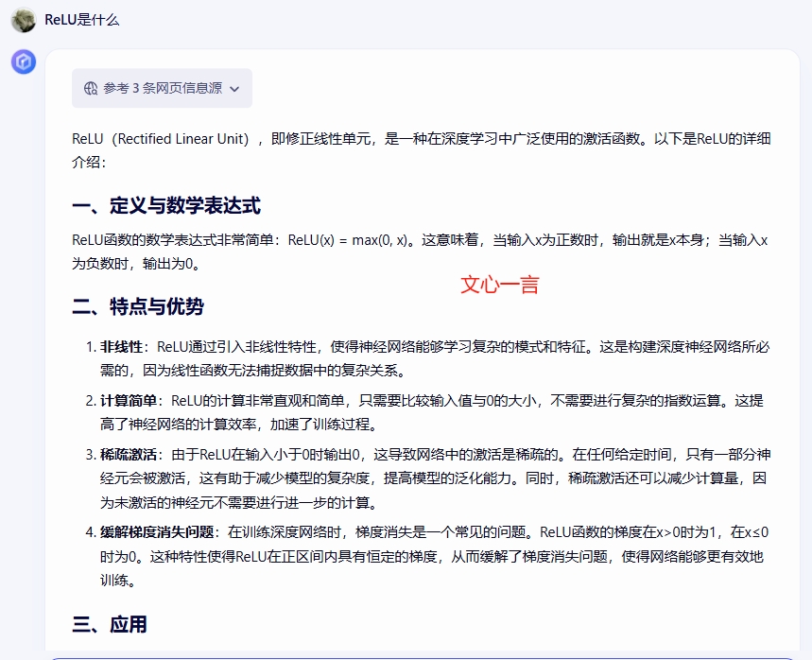812x660 pixels.
Task: Click the bold term 非线性
Action: tap(121, 347)
